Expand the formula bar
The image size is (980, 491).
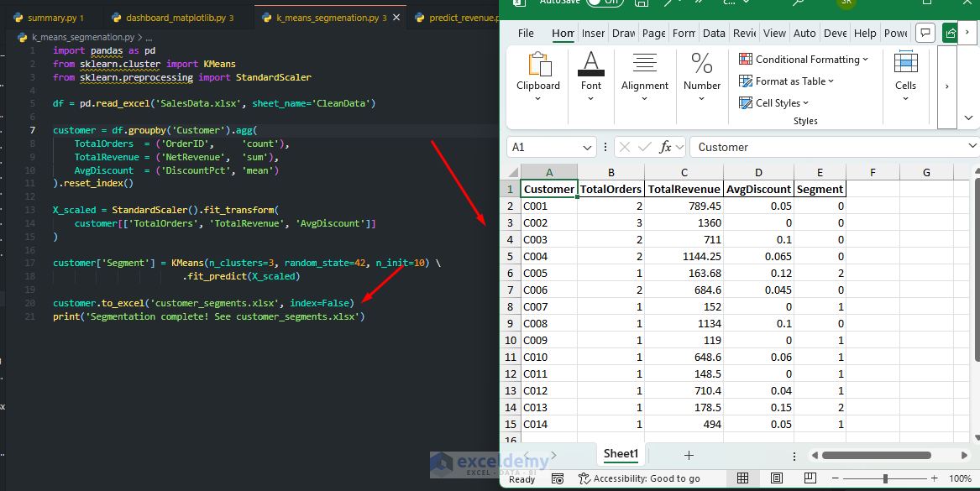click(x=972, y=145)
